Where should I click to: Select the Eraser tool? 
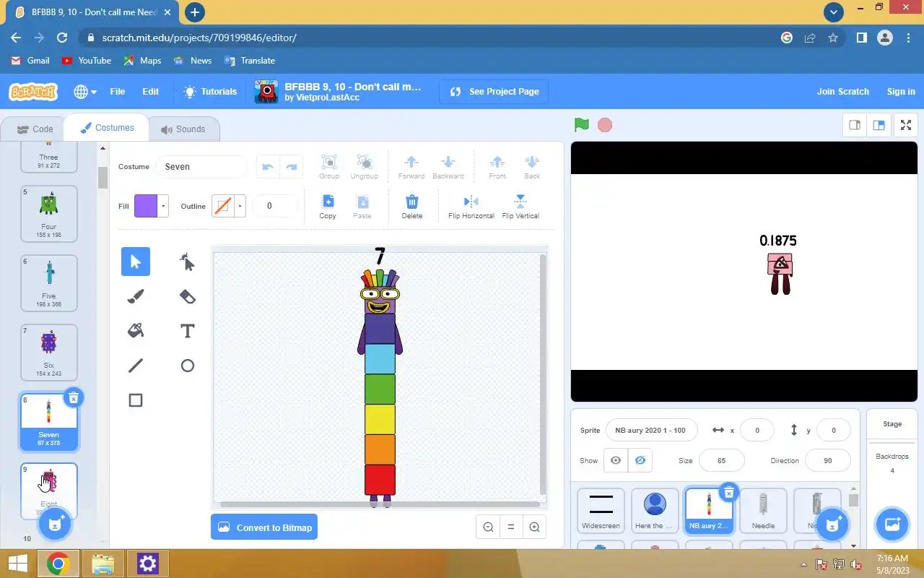pos(188,296)
